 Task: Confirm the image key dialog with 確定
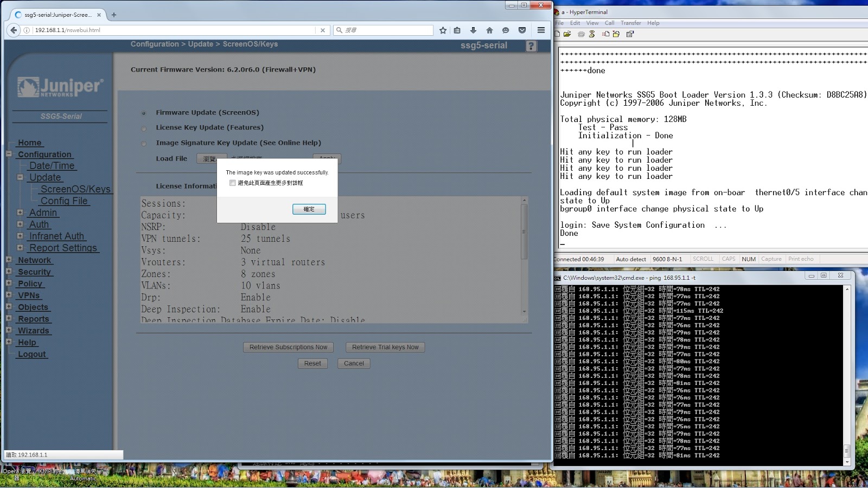[x=309, y=209]
